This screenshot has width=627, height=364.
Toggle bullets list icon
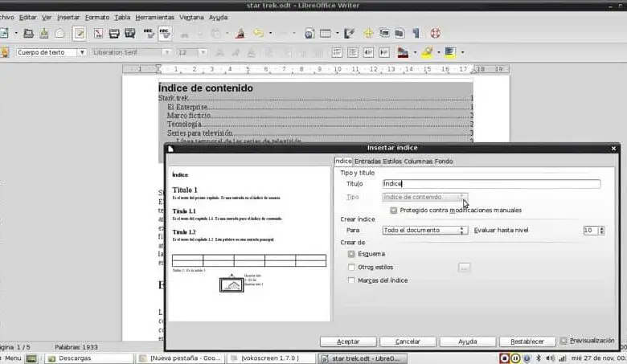pos(352,52)
